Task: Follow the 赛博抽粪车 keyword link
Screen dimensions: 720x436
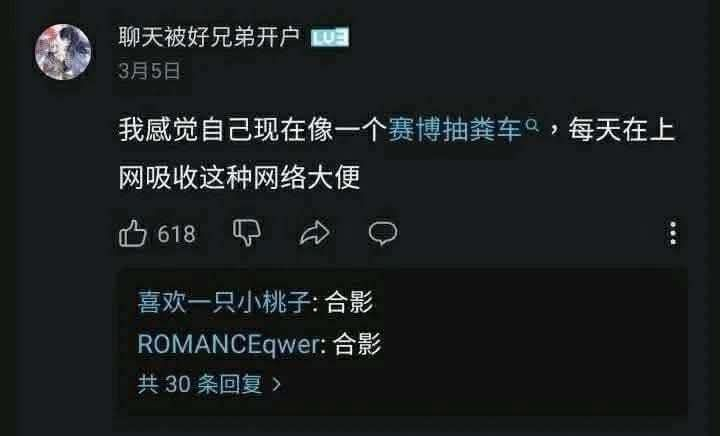Action: pyautogui.click(x=455, y=130)
